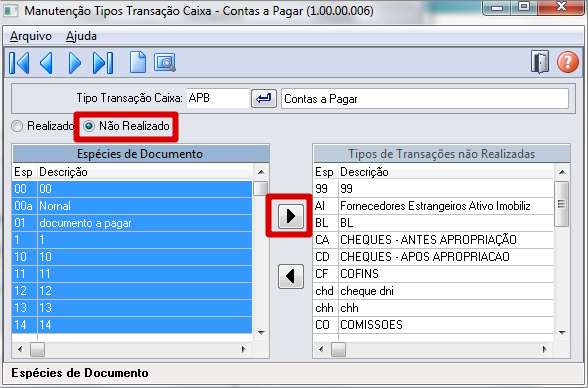Screen dimensions: 588x388
Task: Click the Contas a Pagar description field
Action: click(425, 99)
